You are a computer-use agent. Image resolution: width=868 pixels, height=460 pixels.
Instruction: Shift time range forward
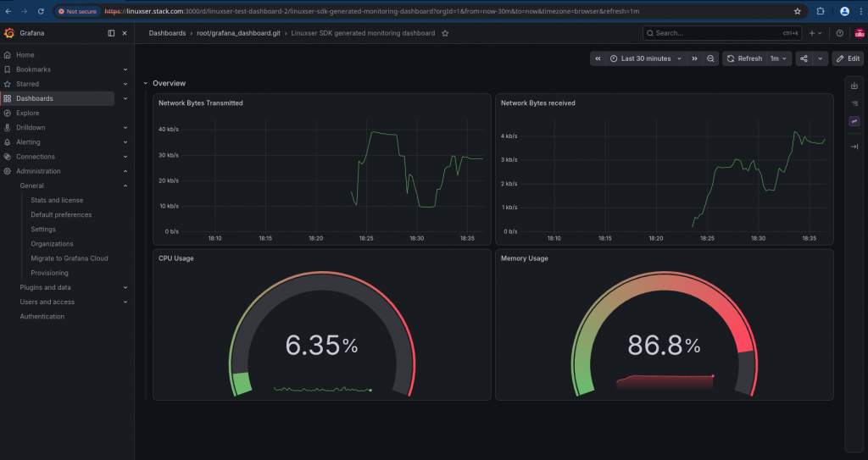click(x=694, y=58)
